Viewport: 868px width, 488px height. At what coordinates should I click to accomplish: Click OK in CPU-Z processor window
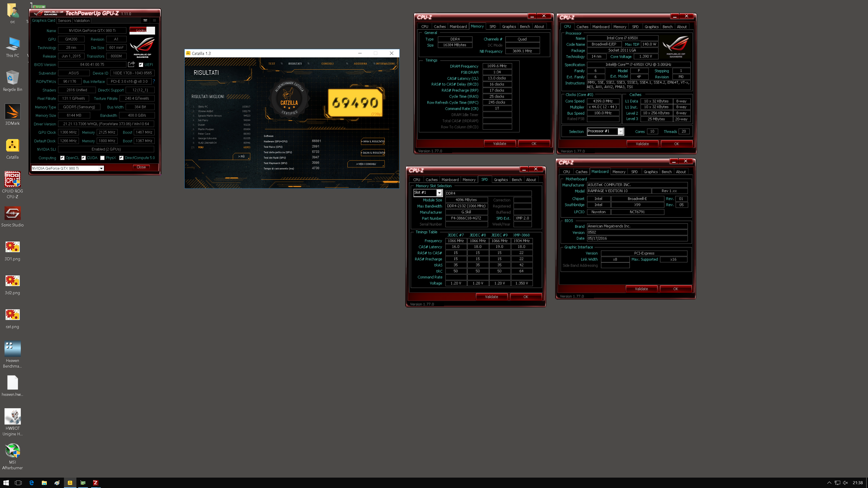click(676, 144)
